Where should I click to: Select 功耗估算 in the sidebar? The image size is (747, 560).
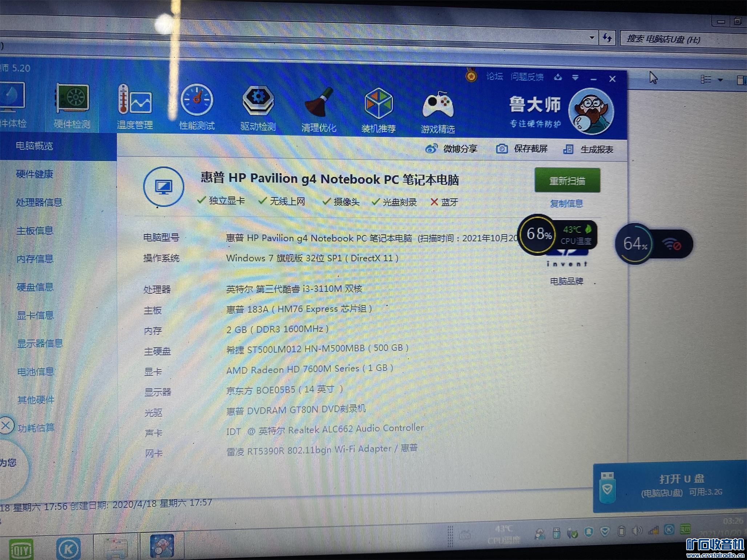pyautogui.click(x=36, y=428)
